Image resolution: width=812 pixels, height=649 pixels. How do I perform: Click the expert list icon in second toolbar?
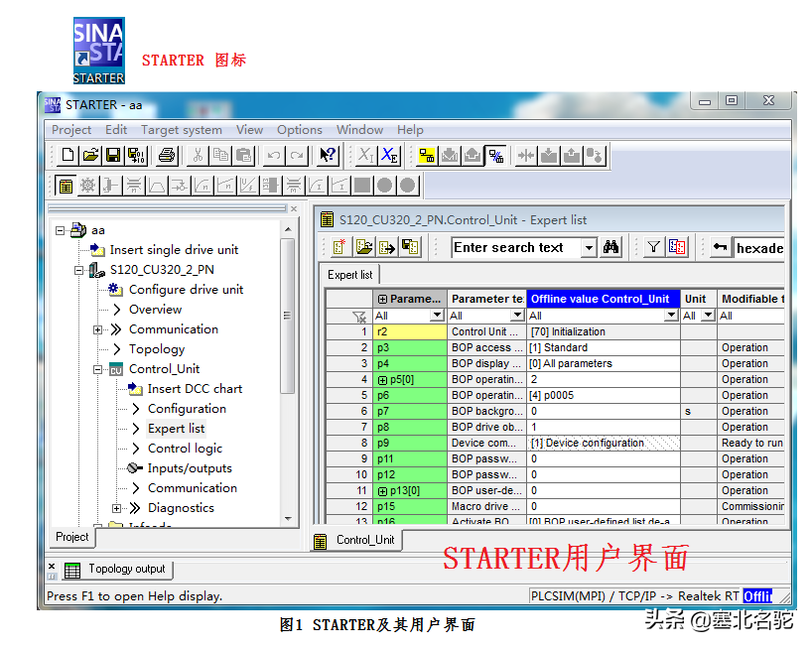66,186
